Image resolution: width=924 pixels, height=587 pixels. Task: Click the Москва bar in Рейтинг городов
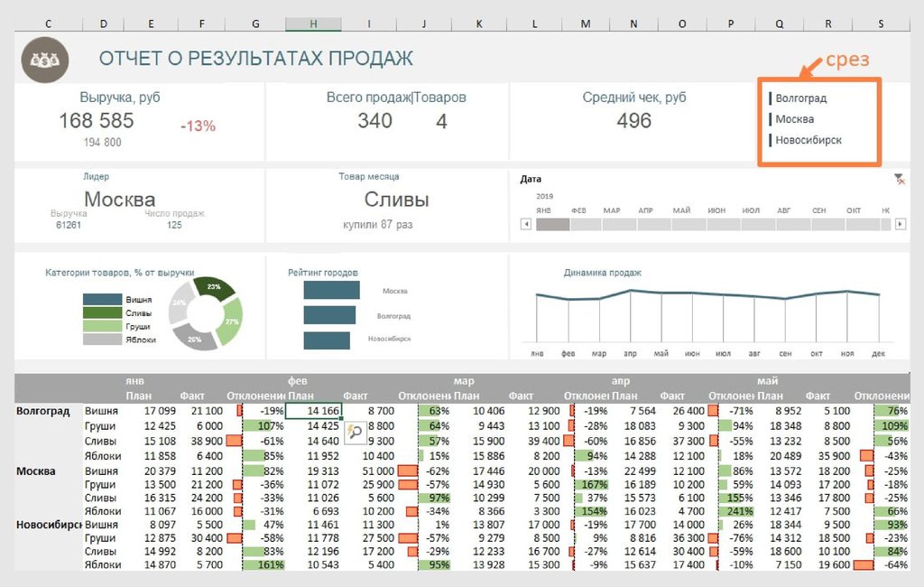click(330, 290)
